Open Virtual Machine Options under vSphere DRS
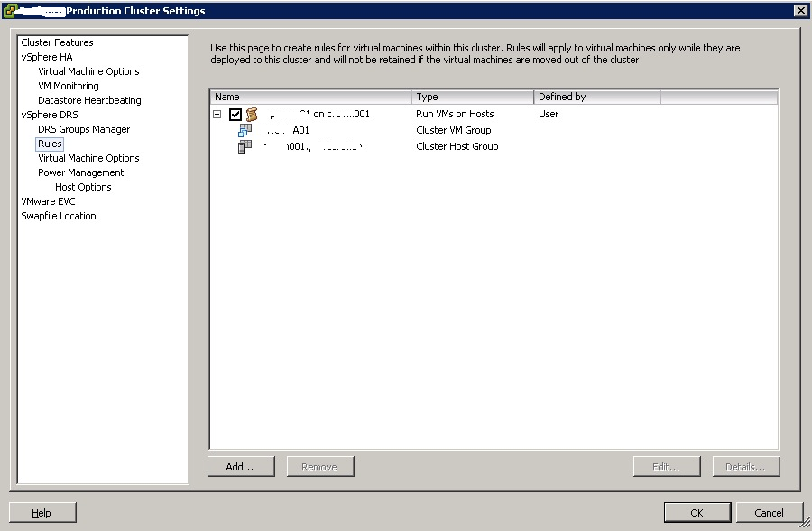Screen dimensions: 812x531 88,158
